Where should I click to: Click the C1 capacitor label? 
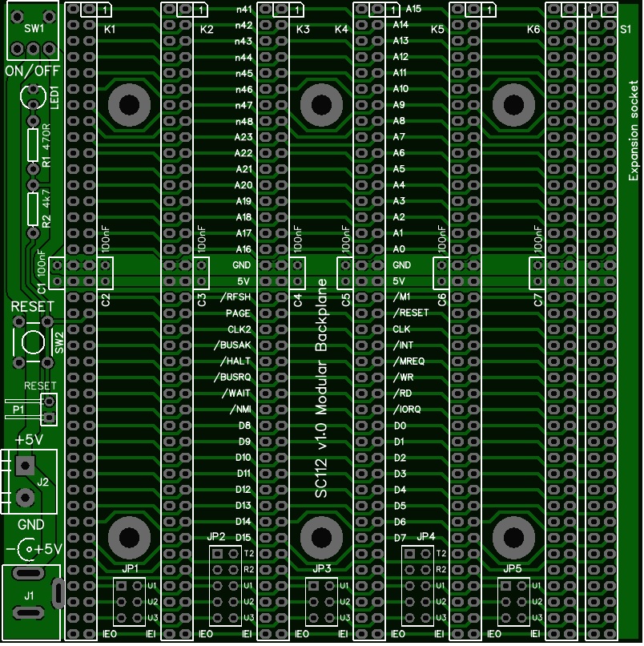[x=42, y=289]
